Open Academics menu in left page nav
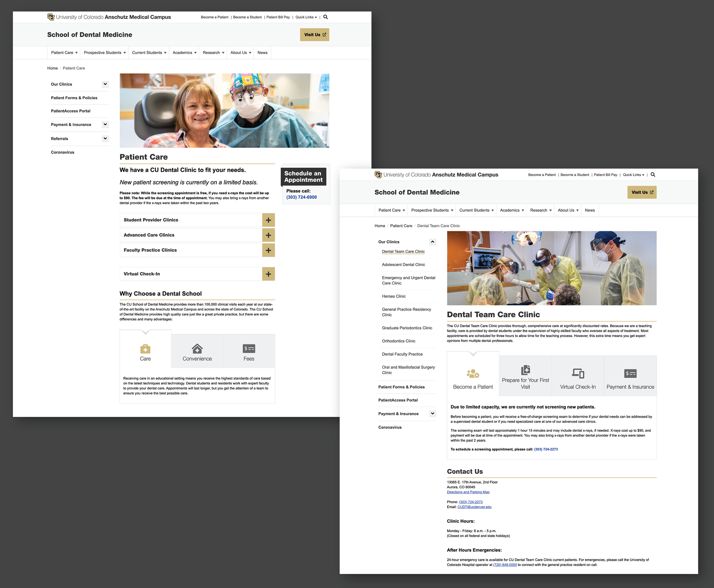Screen dimensions: 714x588 point(184,53)
